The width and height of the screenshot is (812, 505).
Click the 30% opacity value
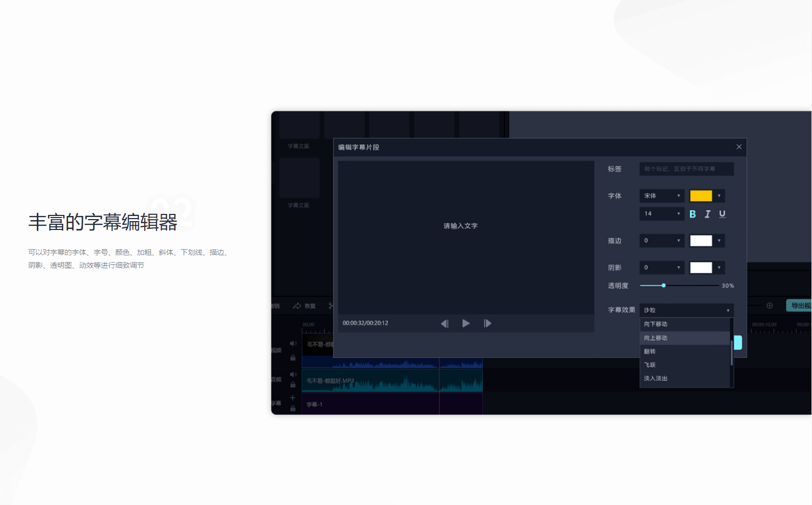pyautogui.click(x=728, y=286)
